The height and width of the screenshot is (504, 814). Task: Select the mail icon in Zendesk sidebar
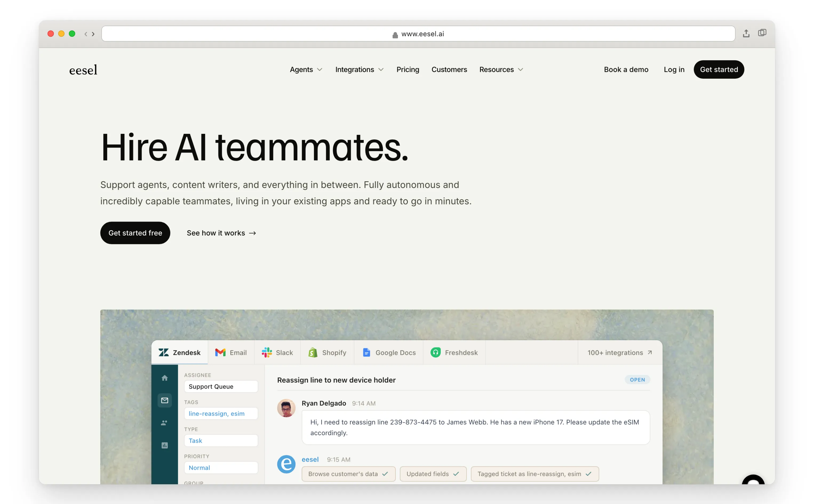click(x=165, y=400)
